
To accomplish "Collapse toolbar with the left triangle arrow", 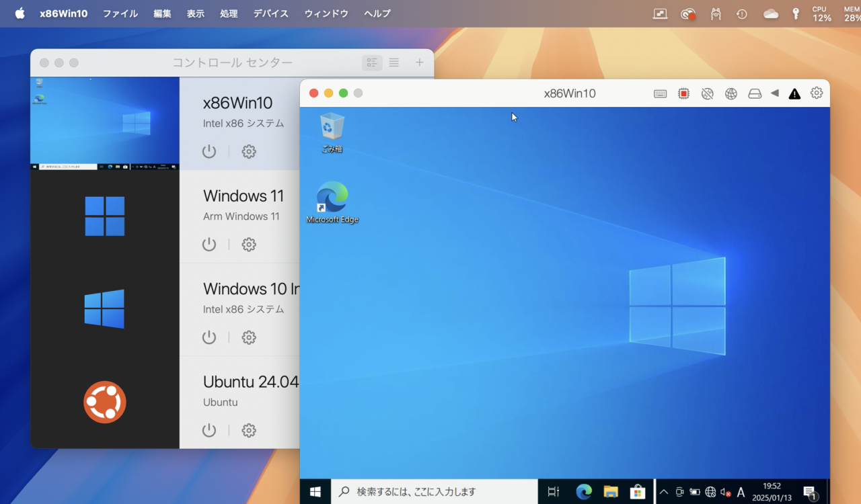I will tap(775, 93).
